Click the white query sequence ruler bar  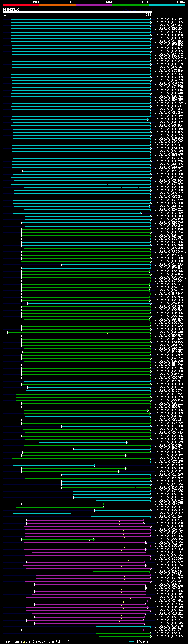(77, 12)
